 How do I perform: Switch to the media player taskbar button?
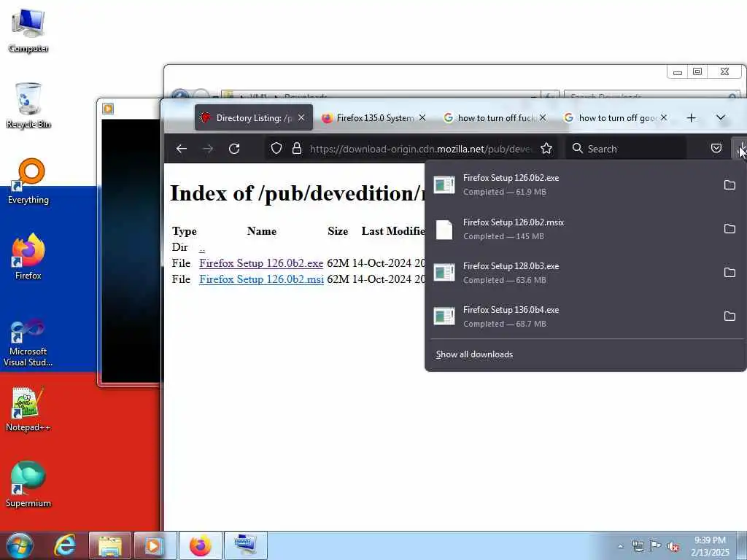pyautogui.click(x=155, y=545)
